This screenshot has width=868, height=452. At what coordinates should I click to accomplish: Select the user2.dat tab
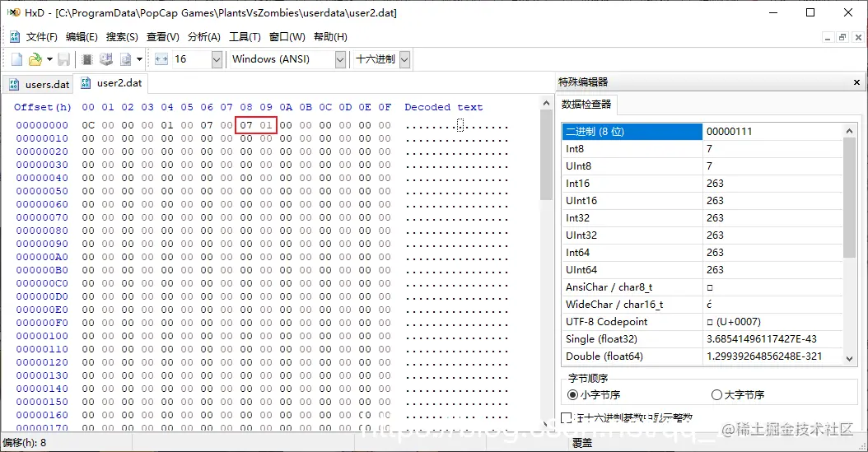pos(111,83)
